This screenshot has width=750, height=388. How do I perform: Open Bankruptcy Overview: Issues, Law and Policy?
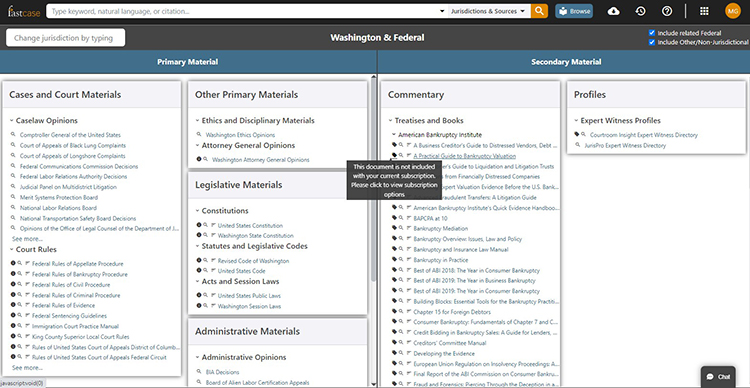click(x=468, y=239)
